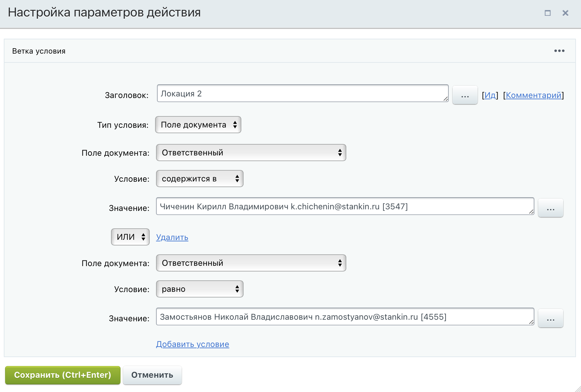Click the Заголовок: label
The width and height of the screenshot is (581, 392).
click(x=127, y=95)
